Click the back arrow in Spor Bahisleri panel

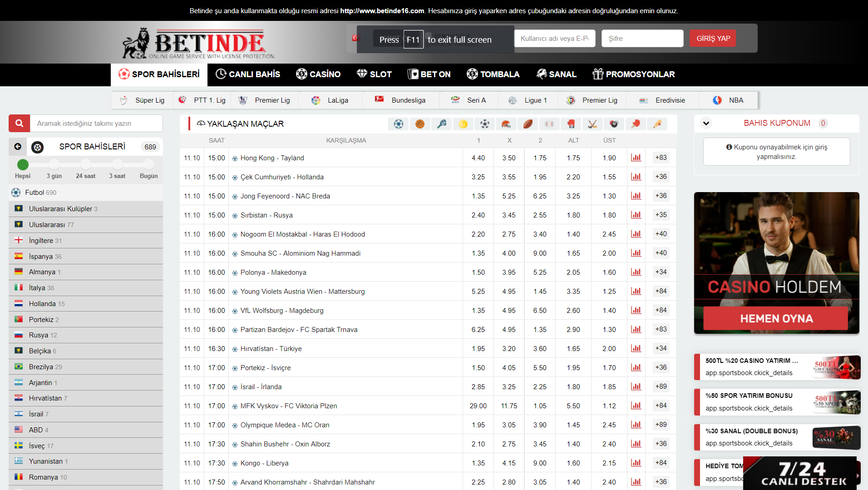18,147
